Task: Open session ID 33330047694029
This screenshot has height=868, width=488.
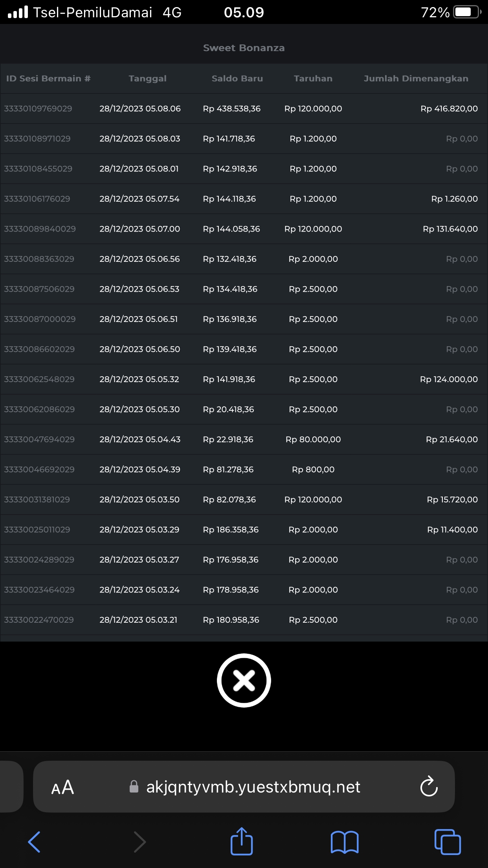Action: (x=39, y=440)
